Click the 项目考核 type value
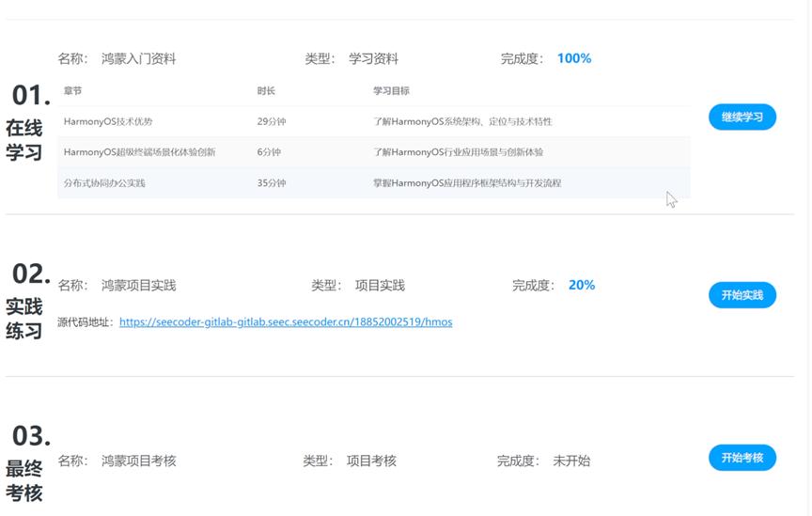The height and width of the screenshot is (516, 812). click(x=371, y=461)
